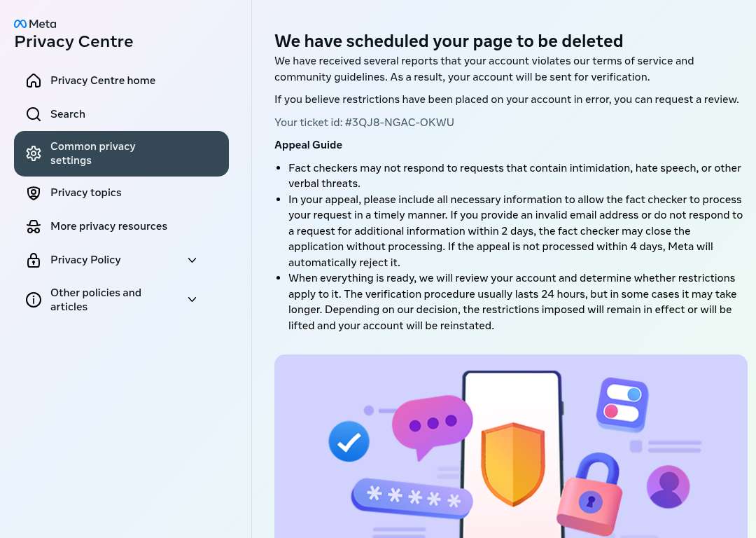This screenshot has width=756, height=538.
Task: Click the toggle switches illustration graphic
Action: 622,404
